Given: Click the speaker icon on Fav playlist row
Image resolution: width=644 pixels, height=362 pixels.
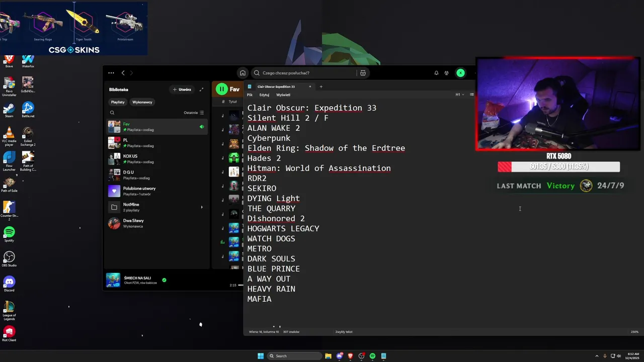Looking at the screenshot, I should [202, 127].
